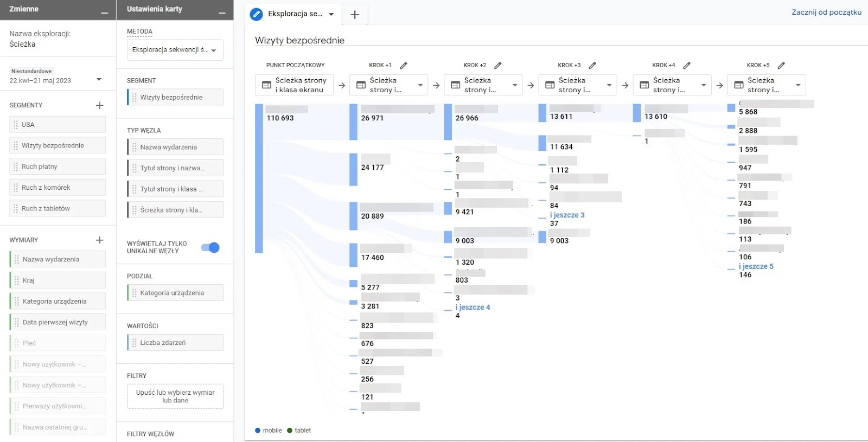Click the 110 693 starting node bar
The height and width of the screenshot is (442, 868).
pos(259,178)
